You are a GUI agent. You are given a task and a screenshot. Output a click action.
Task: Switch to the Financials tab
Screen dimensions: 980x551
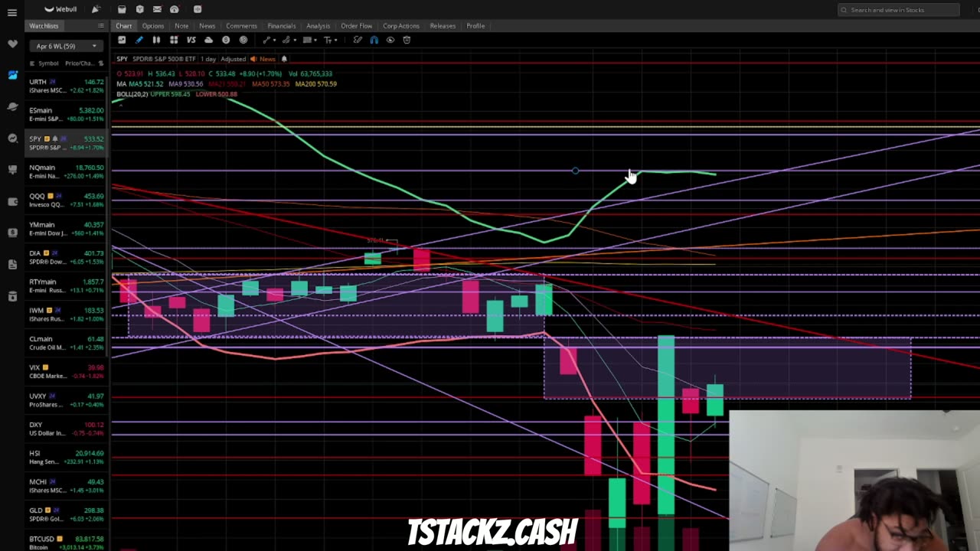coord(281,26)
